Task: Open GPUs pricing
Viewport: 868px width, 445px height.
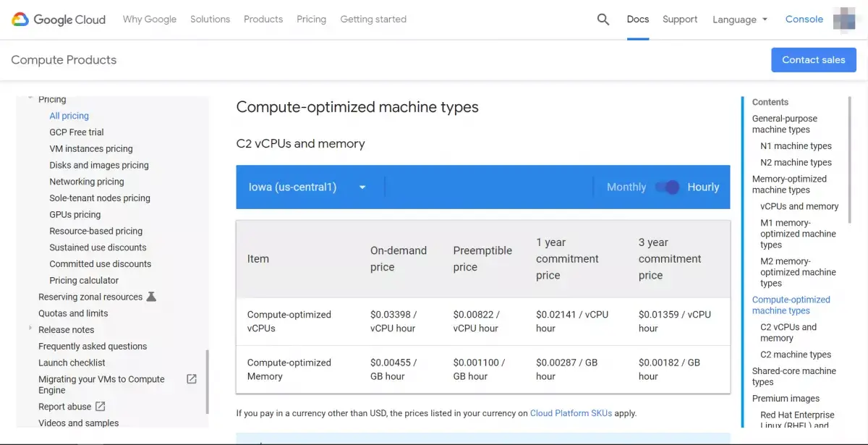Action: 75,215
